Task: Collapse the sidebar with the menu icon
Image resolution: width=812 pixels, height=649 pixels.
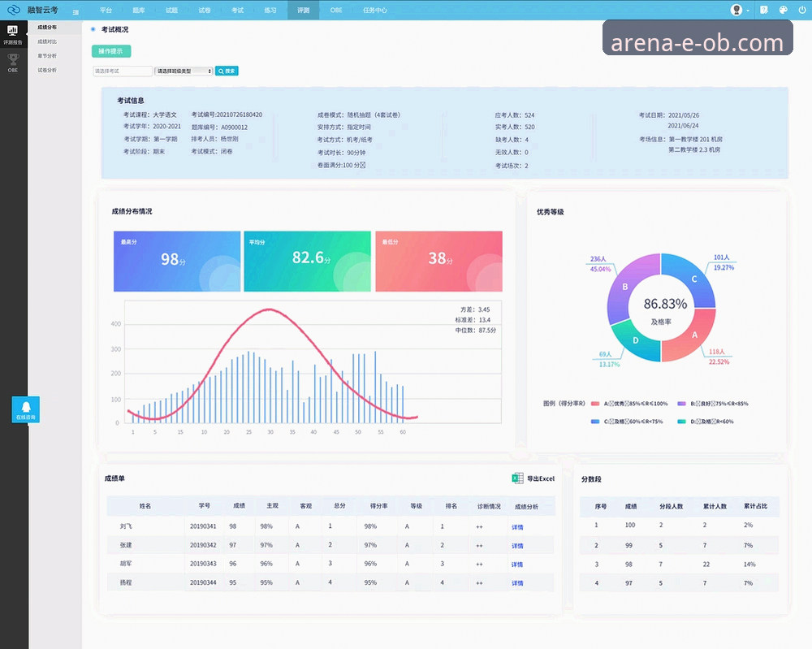Action: click(x=76, y=12)
